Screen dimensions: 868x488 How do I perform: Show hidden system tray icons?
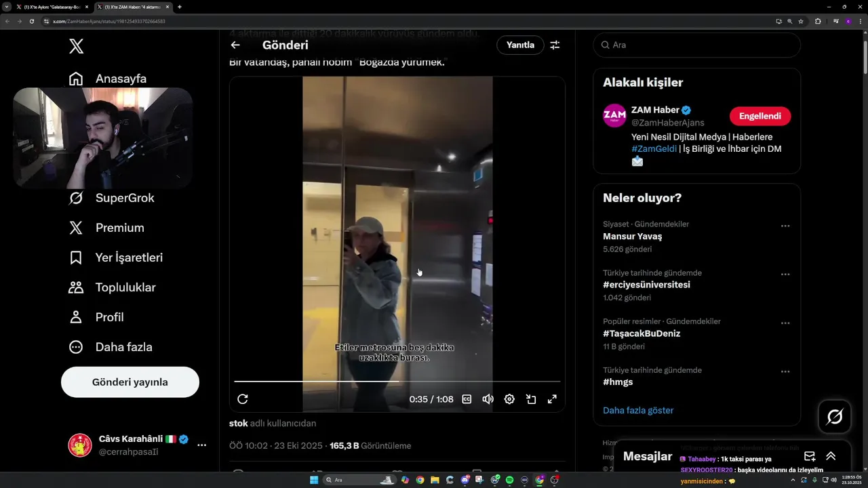(x=794, y=480)
